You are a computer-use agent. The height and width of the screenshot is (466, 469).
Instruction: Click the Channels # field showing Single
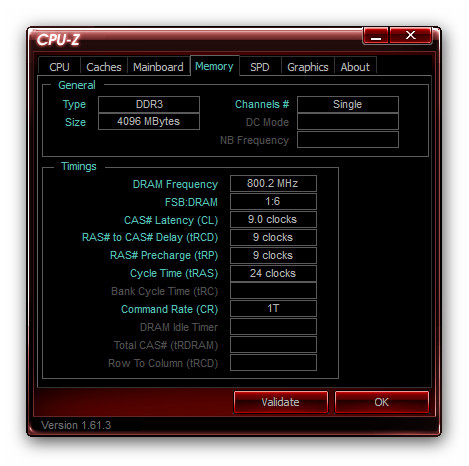(348, 104)
